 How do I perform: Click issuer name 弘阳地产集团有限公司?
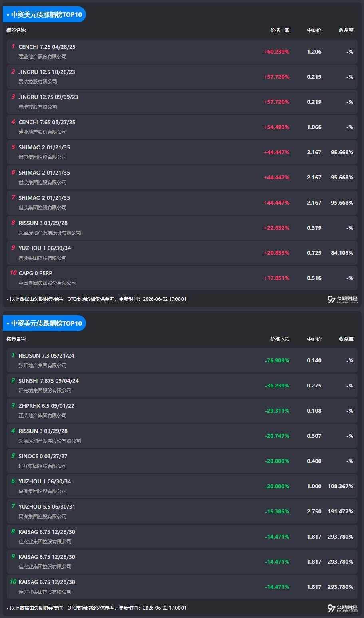pos(42,365)
